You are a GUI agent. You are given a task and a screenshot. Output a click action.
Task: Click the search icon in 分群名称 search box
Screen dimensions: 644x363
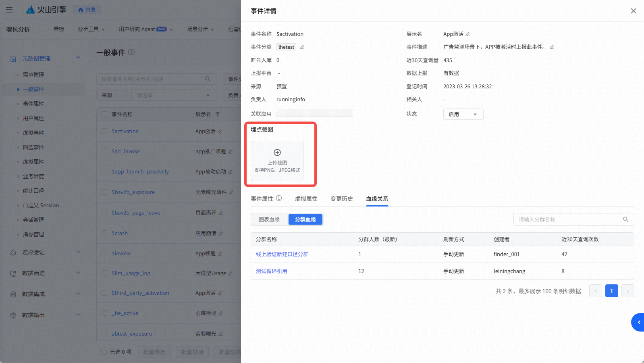click(x=625, y=219)
